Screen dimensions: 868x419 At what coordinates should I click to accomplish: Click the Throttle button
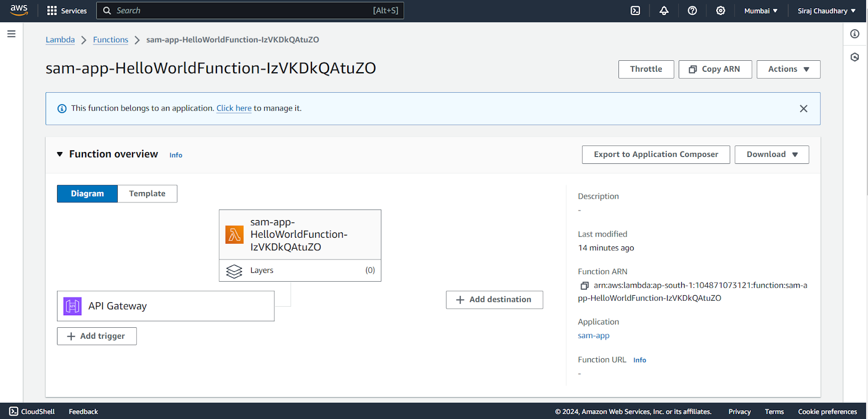[646, 69]
